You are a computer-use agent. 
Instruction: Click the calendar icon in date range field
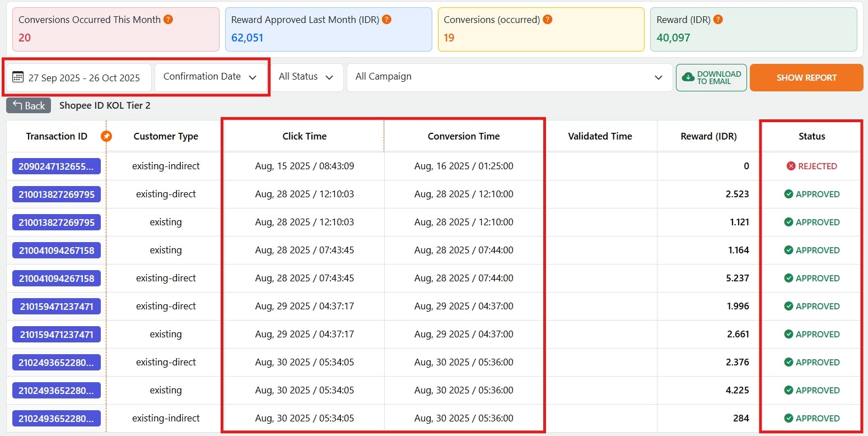pyautogui.click(x=18, y=77)
